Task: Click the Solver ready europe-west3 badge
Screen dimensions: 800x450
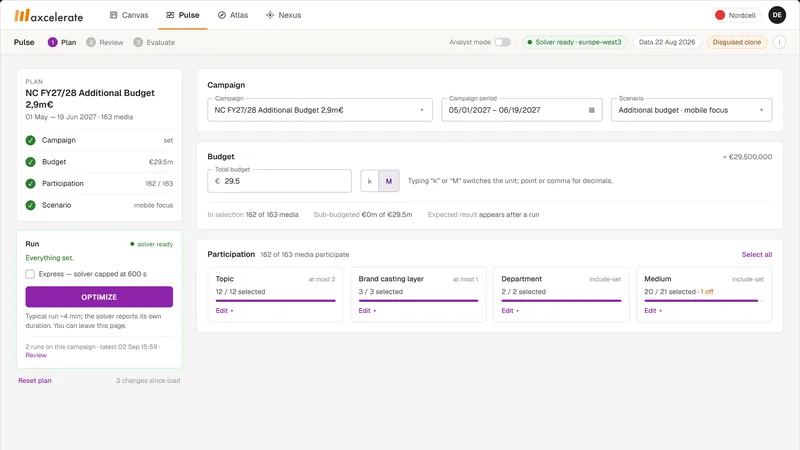Action: pos(574,42)
